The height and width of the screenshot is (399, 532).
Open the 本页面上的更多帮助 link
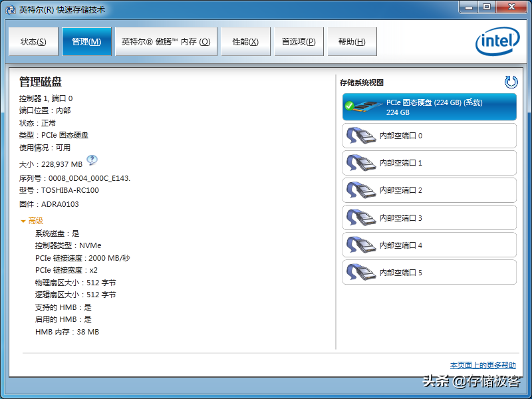click(483, 365)
